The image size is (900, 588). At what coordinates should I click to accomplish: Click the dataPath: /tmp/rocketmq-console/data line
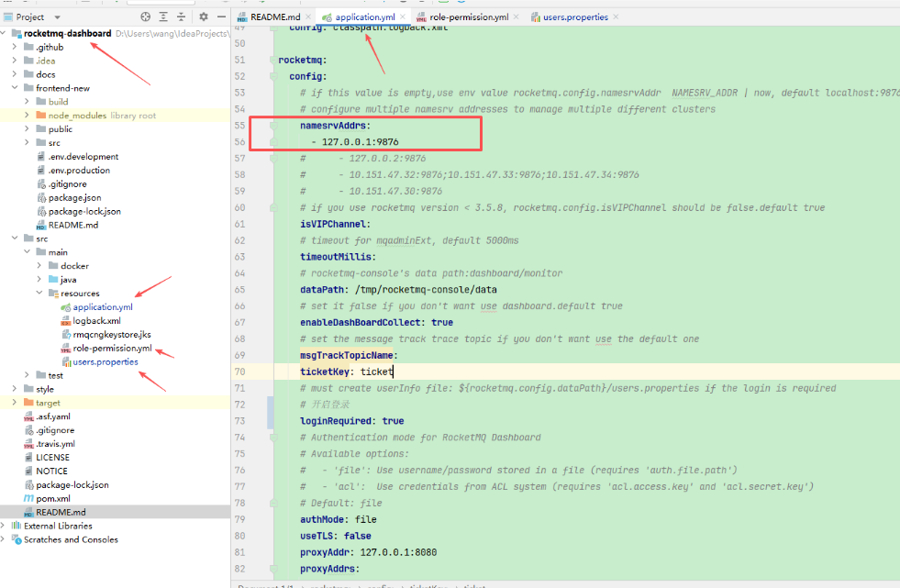click(398, 290)
